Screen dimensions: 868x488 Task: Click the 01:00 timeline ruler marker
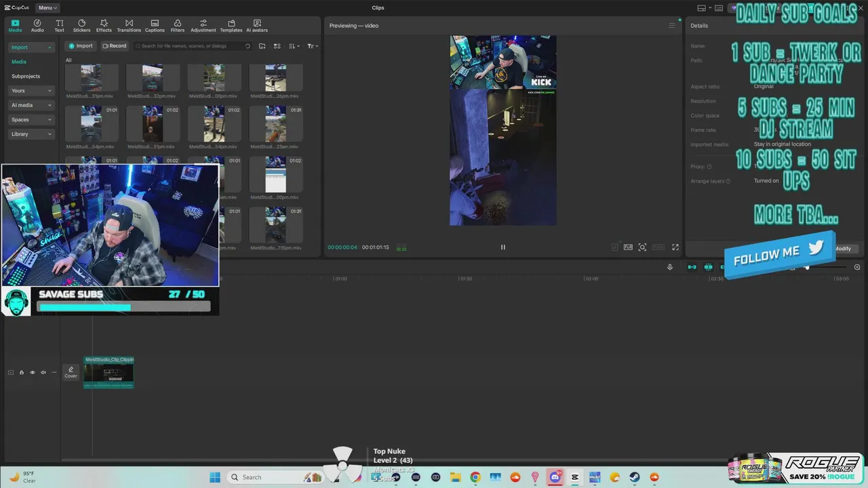coord(340,279)
